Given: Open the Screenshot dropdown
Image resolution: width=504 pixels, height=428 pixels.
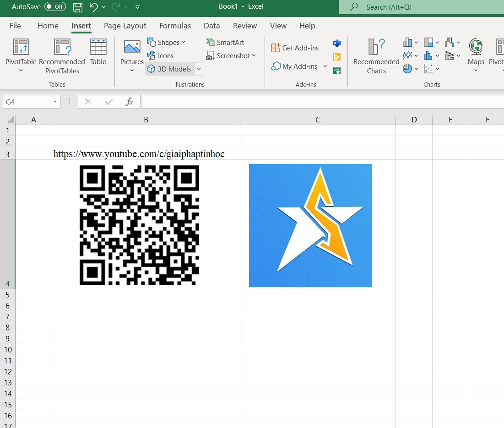Looking at the screenshot, I should (x=231, y=55).
